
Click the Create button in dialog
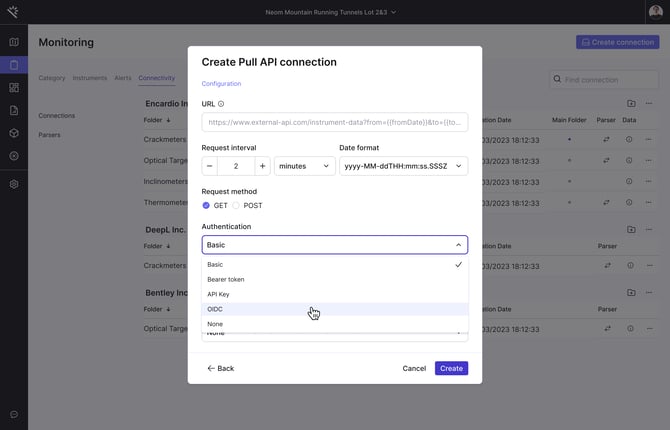[451, 368]
